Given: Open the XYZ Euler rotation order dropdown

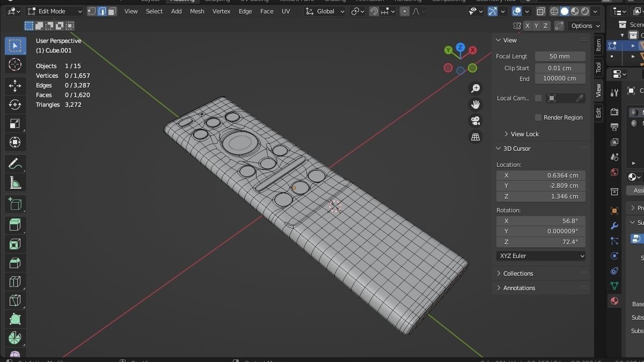Looking at the screenshot, I should pos(540,256).
